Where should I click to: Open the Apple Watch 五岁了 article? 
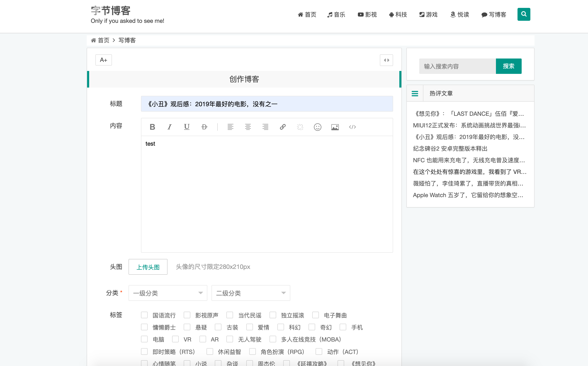point(468,195)
